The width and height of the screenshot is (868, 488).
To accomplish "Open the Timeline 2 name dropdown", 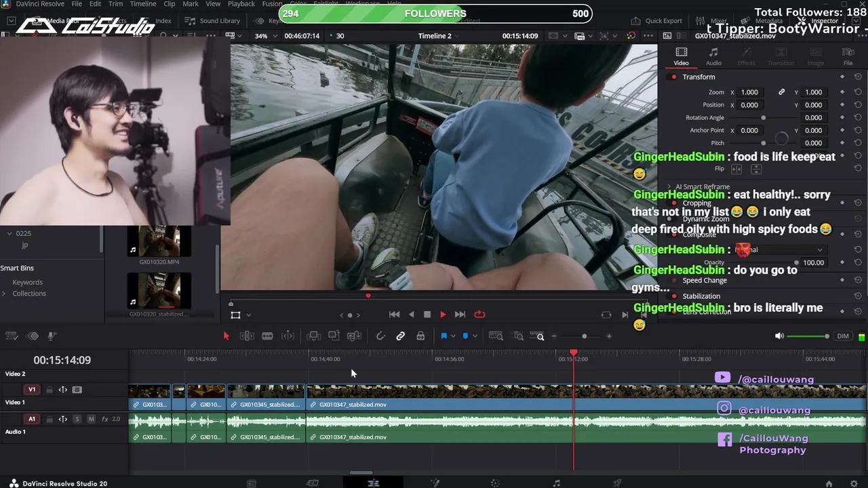I will click(439, 36).
